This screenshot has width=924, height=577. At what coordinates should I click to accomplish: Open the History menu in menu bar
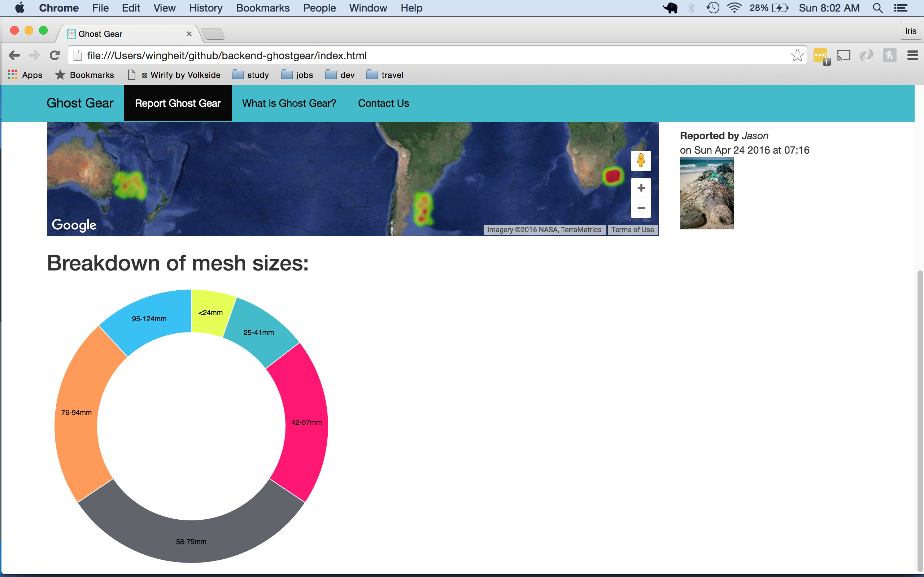[x=205, y=8]
